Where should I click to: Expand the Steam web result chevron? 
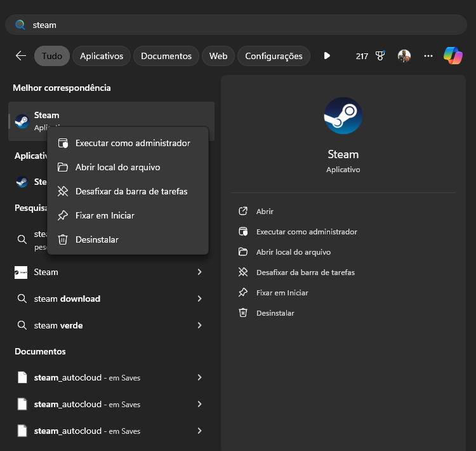(x=199, y=272)
